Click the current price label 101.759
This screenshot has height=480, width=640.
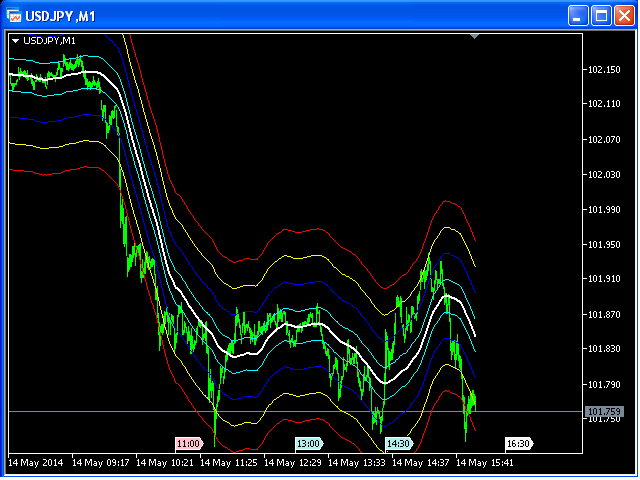click(x=604, y=412)
